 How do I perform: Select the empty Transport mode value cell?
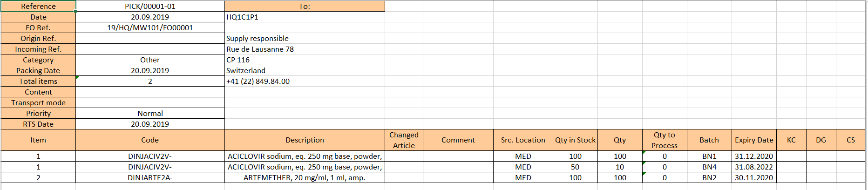[x=150, y=102]
